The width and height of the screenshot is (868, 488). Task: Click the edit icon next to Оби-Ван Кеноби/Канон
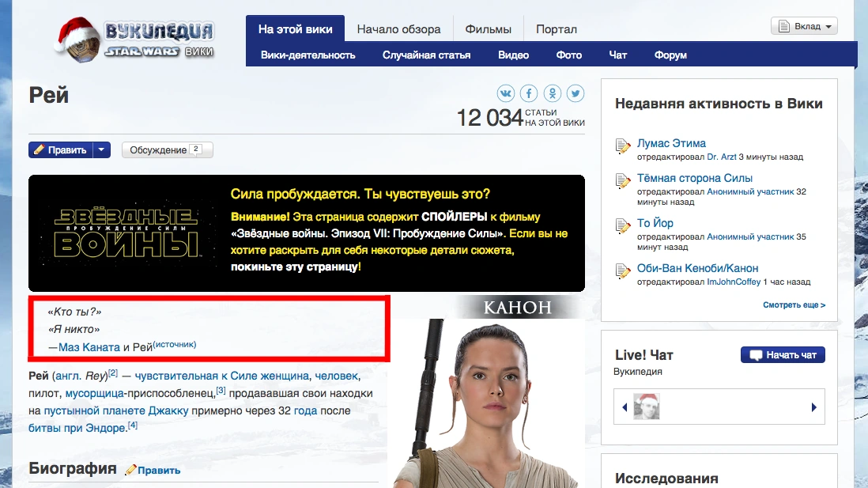pos(623,270)
